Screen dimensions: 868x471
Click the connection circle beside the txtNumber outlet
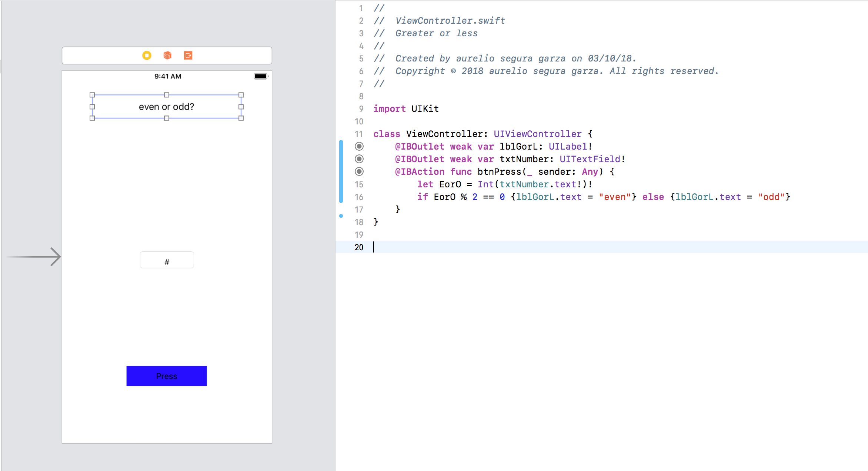coord(359,159)
